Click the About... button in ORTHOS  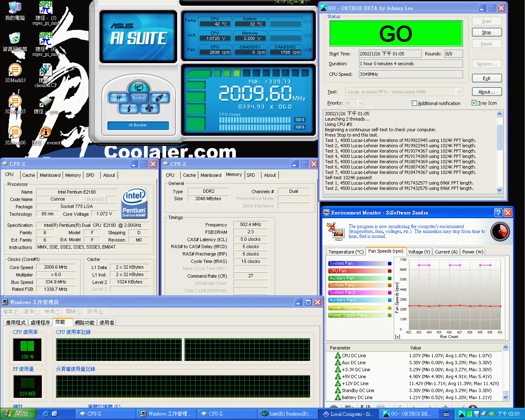(486, 92)
